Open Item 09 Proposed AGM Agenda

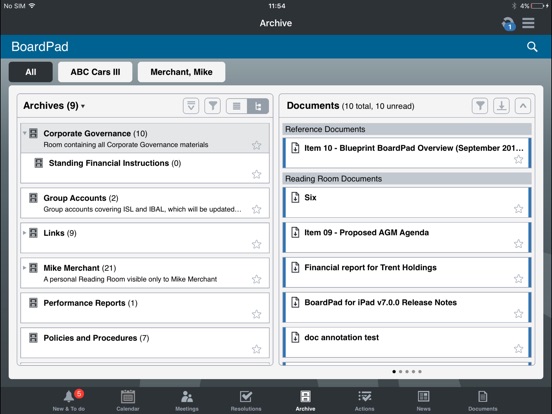coord(407,237)
